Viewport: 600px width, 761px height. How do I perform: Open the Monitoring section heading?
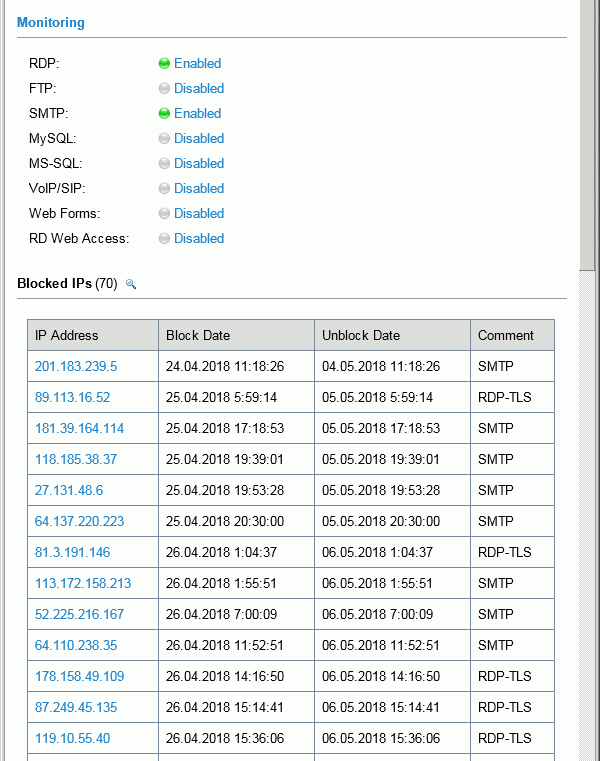pos(51,23)
